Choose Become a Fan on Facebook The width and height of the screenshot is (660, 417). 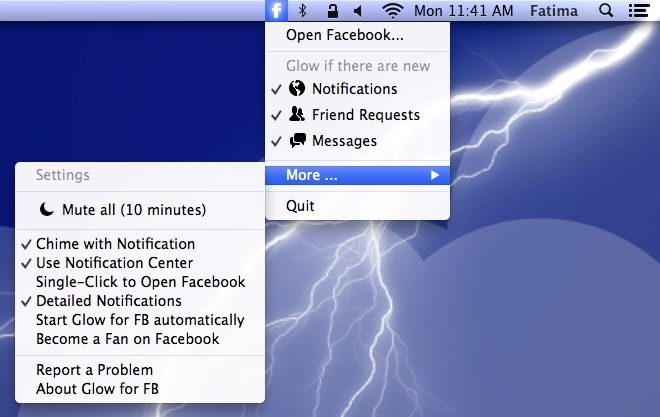[x=140, y=339]
